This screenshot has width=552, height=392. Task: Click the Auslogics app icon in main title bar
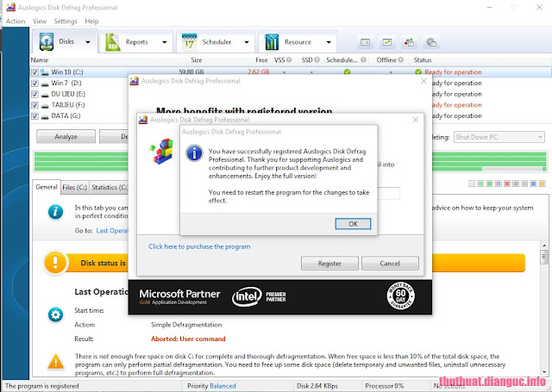click(x=11, y=7)
